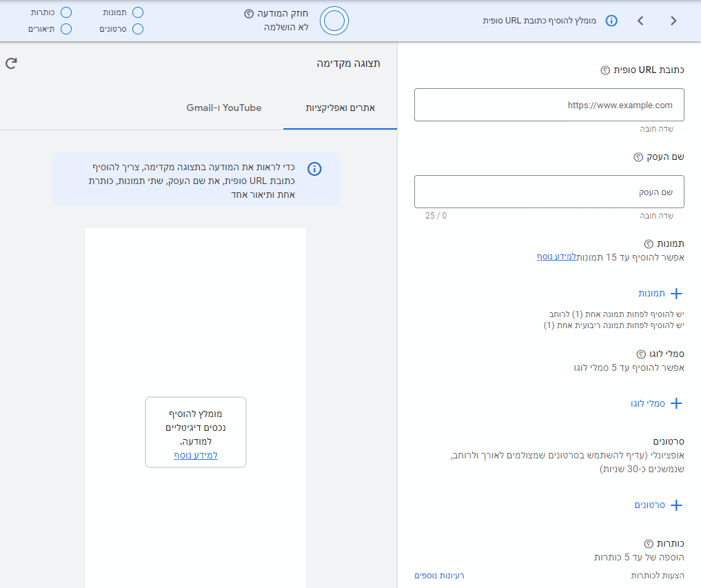This screenshot has height=588, width=701.
Task: Click the info icon in the top recommendation bar
Action: [x=611, y=21]
